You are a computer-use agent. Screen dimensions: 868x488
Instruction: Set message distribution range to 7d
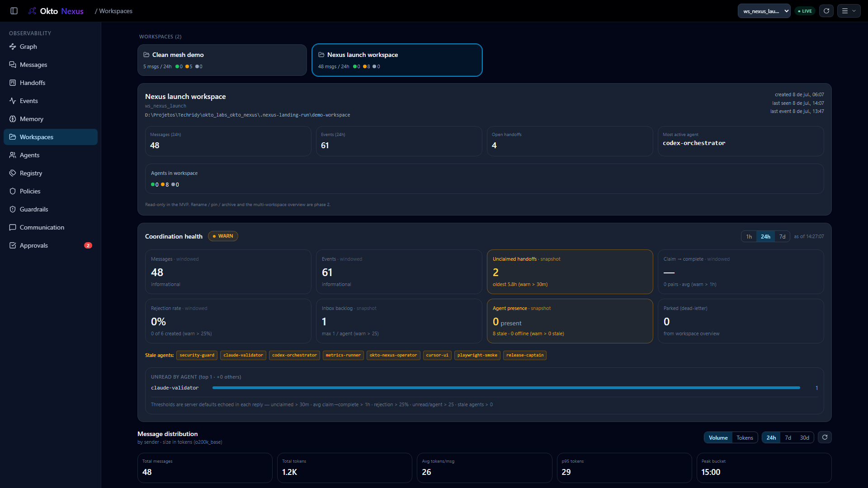(x=788, y=437)
